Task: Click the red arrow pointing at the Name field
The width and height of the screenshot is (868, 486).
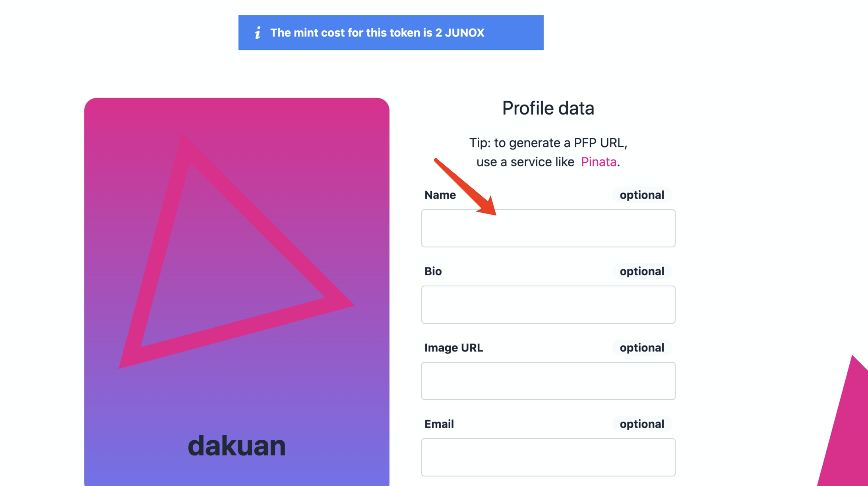Action: coord(465,187)
